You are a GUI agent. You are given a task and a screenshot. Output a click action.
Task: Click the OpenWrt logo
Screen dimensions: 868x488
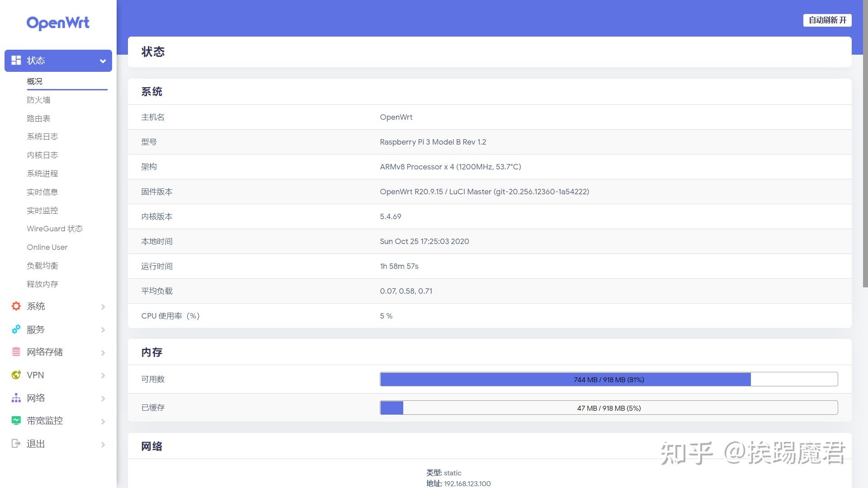58,23
